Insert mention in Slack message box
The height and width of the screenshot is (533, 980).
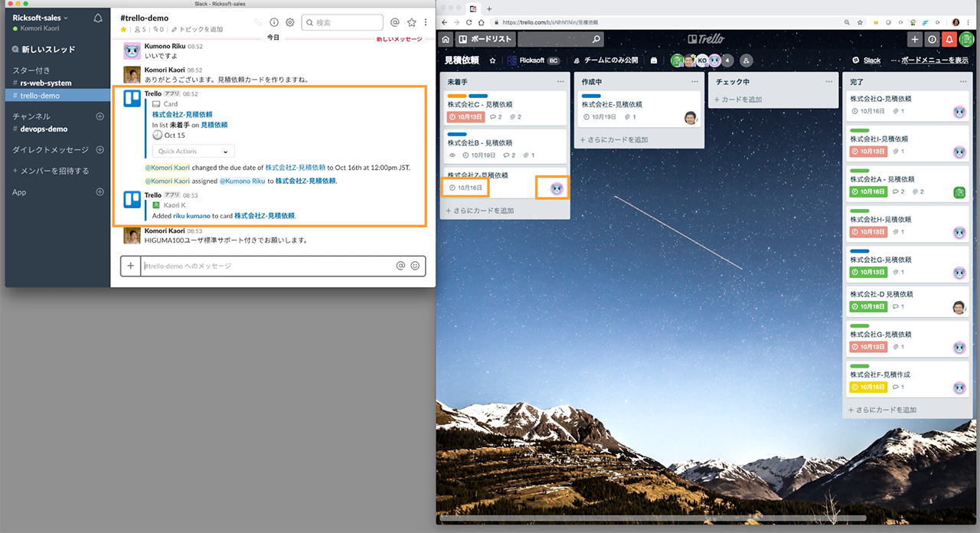coord(400,266)
